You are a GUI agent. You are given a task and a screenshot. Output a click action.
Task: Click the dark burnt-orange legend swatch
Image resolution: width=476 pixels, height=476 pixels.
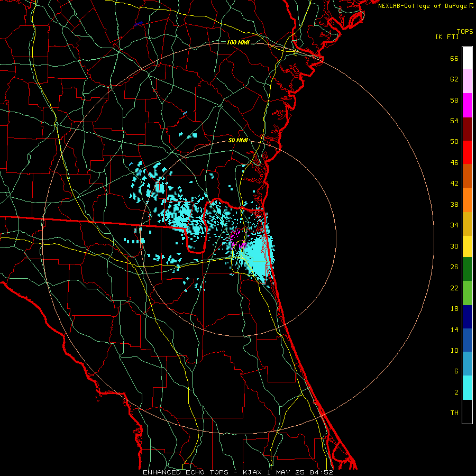pyautogui.click(x=467, y=176)
